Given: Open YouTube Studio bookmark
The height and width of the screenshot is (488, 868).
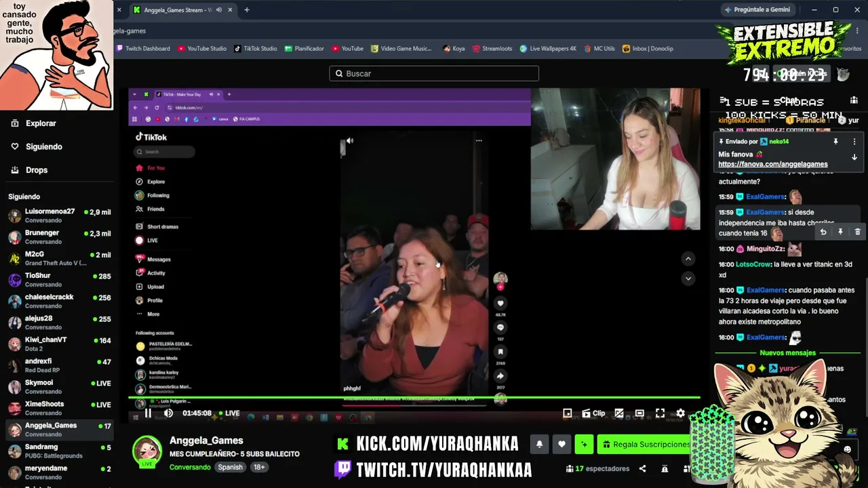Looking at the screenshot, I should click(x=202, y=49).
